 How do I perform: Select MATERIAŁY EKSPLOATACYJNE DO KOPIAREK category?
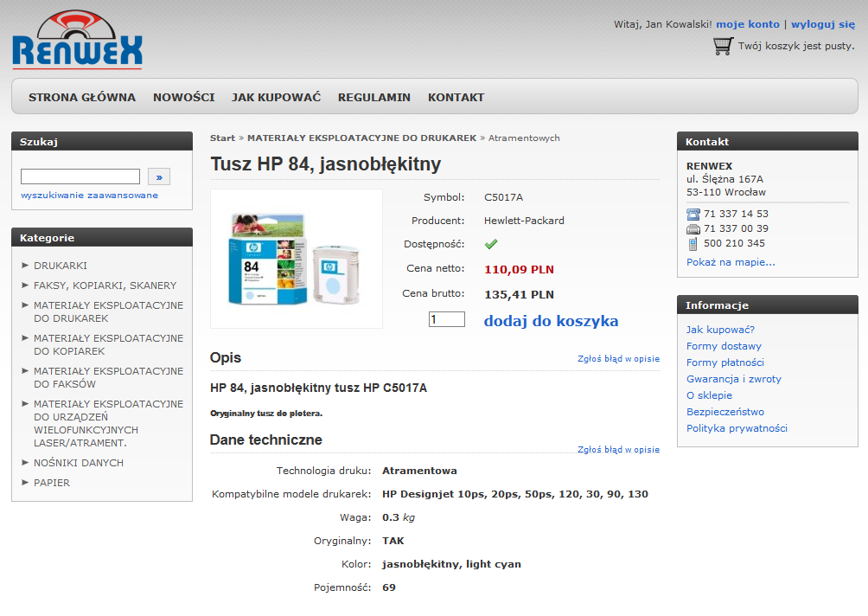[x=109, y=344]
